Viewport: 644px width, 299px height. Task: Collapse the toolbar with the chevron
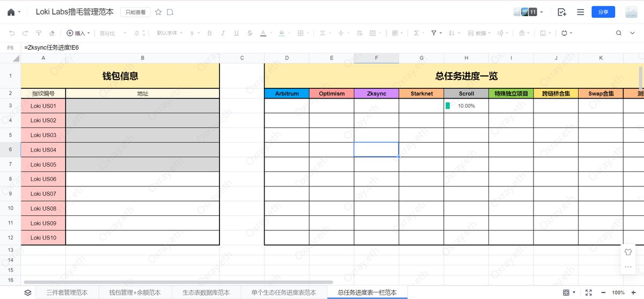click(x=633, y=33)
